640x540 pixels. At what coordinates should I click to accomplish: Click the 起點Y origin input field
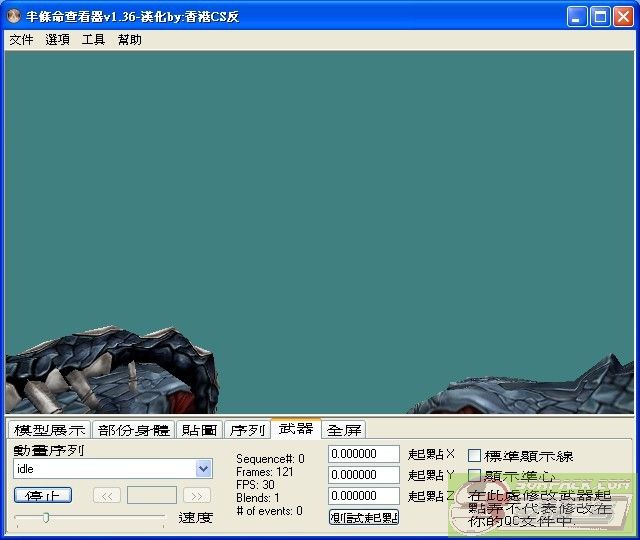(363, 475)
